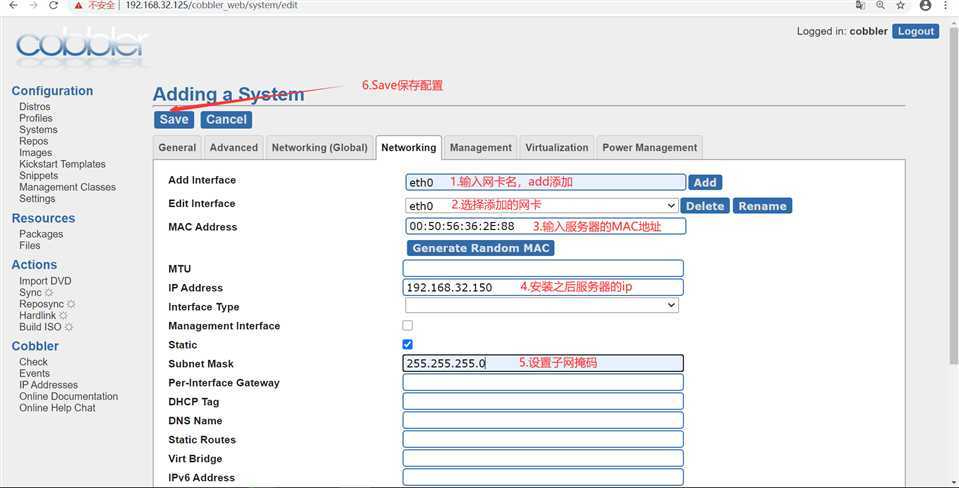Open the translate page icon
The image size is (959, 488).
(860, 5)
